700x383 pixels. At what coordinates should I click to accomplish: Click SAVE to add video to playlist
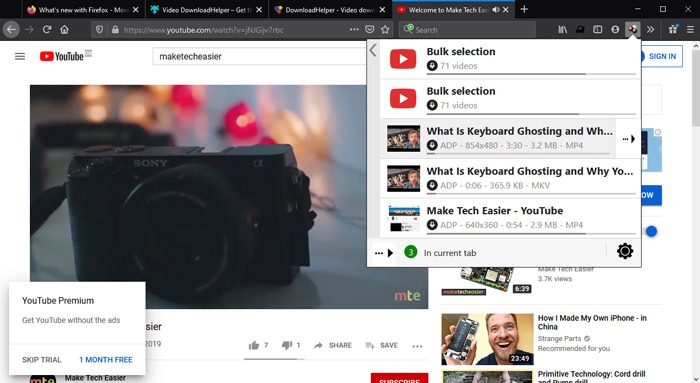coord(381,345)
